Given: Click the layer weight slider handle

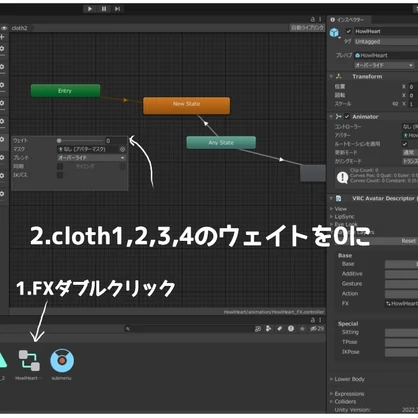Looking at the screenshot, I should click(x=59, y=141).
